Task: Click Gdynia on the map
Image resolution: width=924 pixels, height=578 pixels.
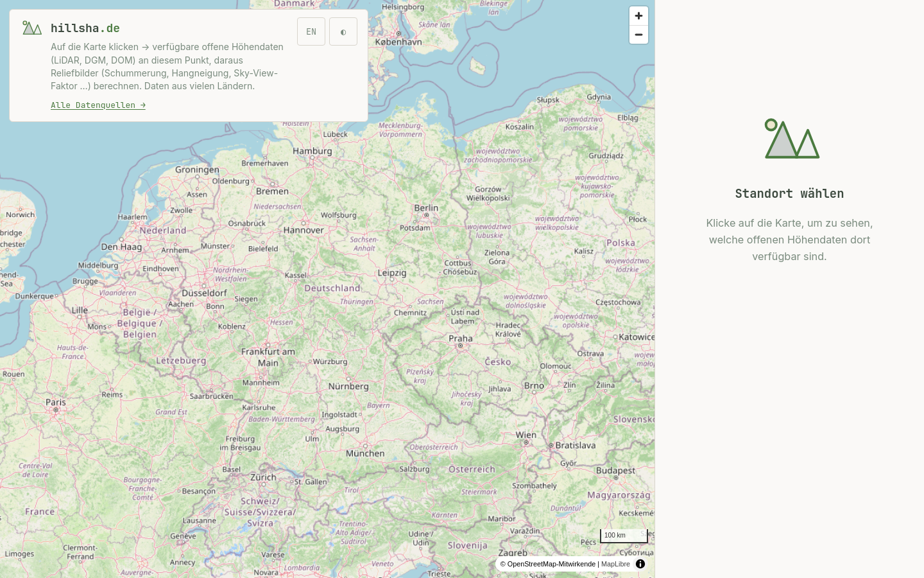Action: pos(599,98)
